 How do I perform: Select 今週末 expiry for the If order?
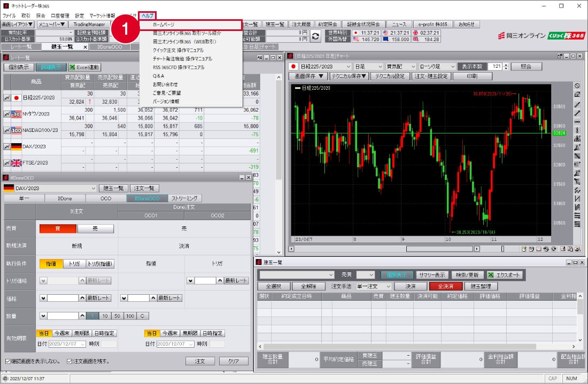[x=61, y=333]
